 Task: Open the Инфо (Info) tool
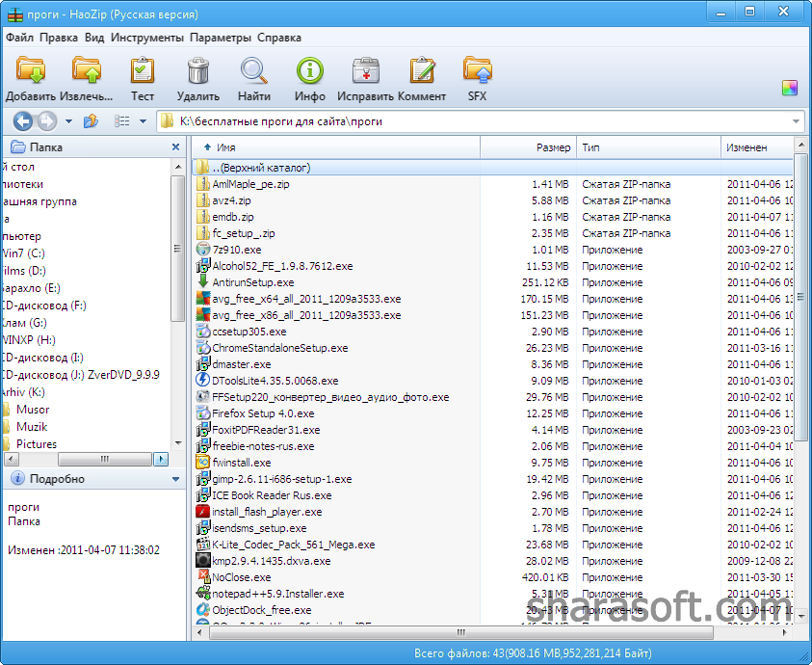310,70
